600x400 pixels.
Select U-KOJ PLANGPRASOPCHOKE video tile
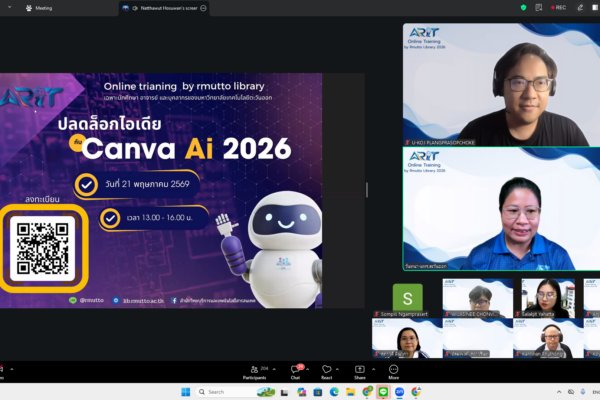pos(501,85)
